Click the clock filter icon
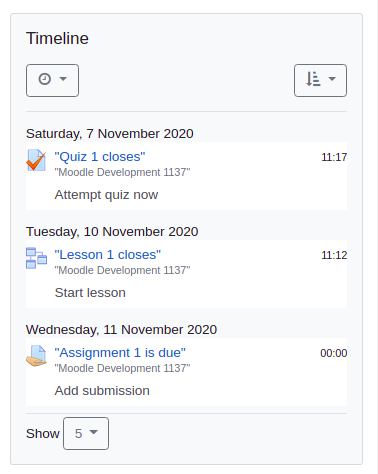This screenshot has height=474, width=378. coord(45,79)
